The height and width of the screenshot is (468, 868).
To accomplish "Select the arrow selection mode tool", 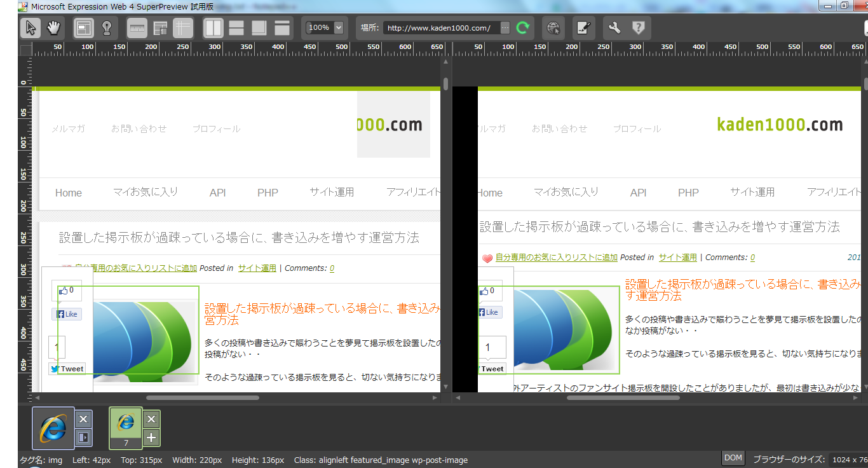I will click(31, 28).
